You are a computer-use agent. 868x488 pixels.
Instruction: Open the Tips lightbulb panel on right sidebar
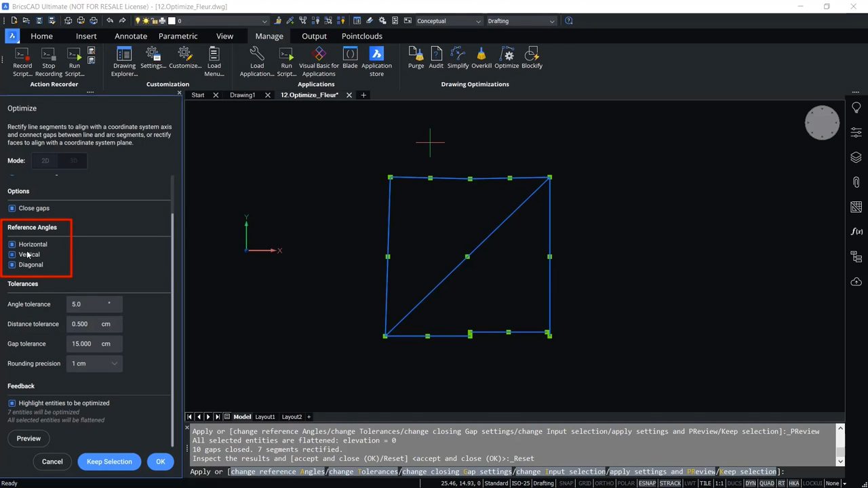click(x=856, y=108)
